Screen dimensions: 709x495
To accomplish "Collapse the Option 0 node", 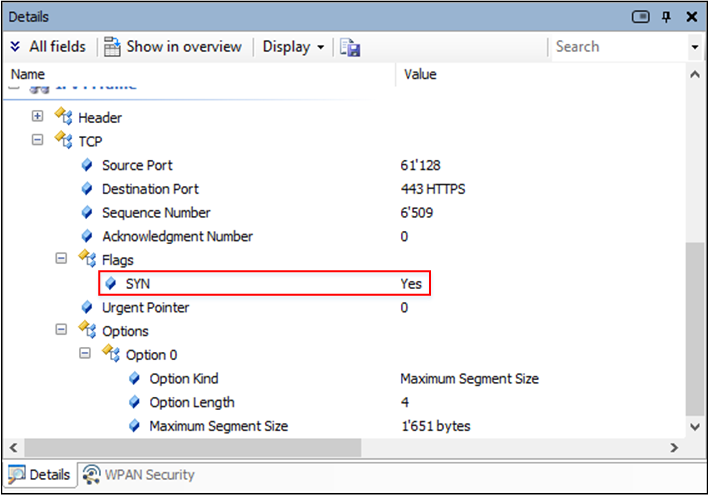I will 85,355.
